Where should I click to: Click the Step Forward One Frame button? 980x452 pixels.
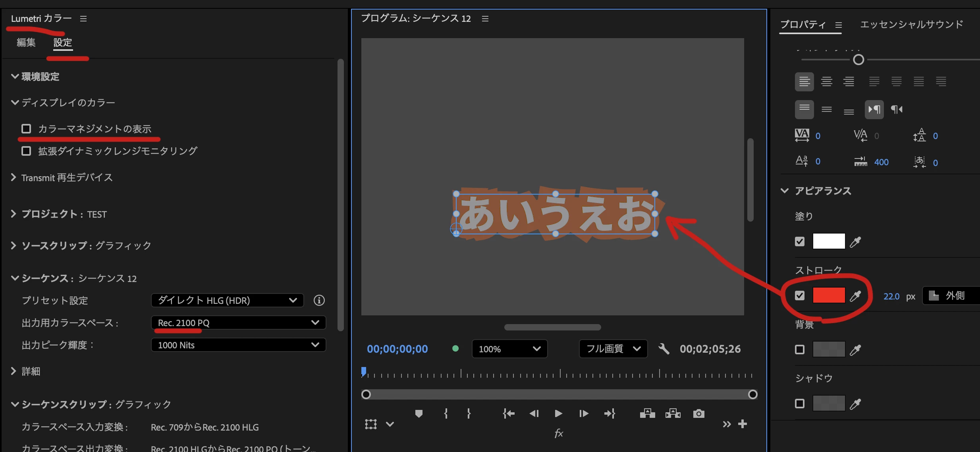(x=583, y=414)
